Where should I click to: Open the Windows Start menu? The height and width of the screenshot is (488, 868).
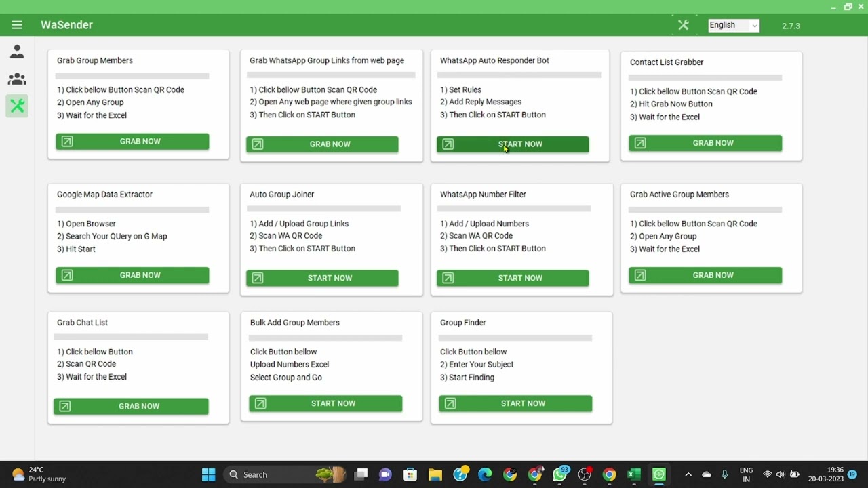(x=208, y=474)
